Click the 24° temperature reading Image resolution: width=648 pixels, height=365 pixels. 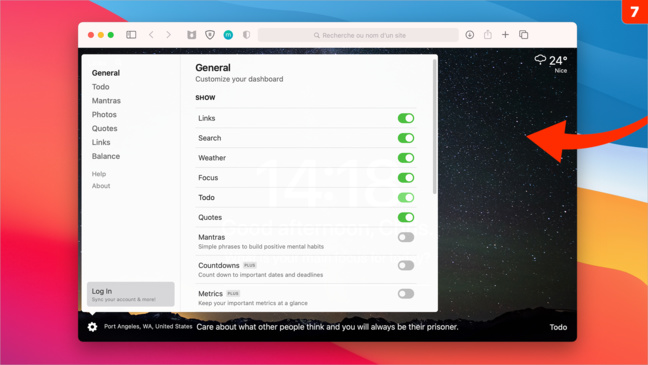pos(558,61)
